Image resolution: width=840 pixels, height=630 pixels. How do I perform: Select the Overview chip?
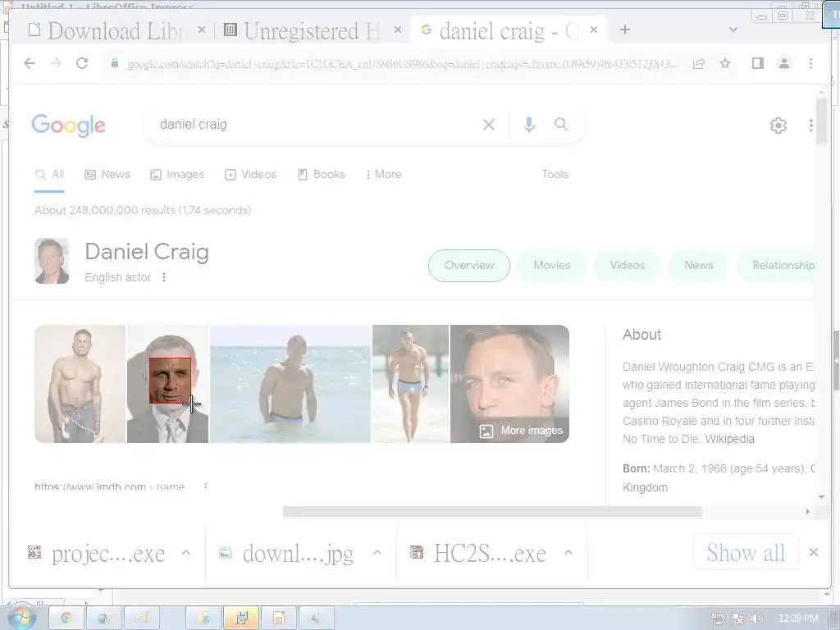click(x=468, y=265)
